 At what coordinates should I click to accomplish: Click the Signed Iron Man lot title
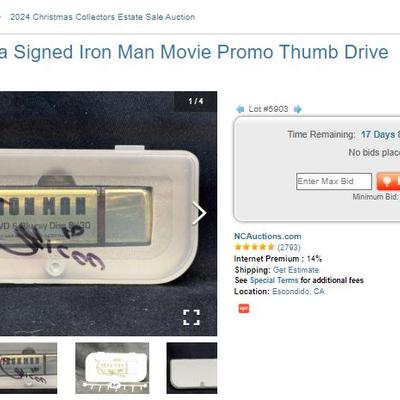(194, 52)
